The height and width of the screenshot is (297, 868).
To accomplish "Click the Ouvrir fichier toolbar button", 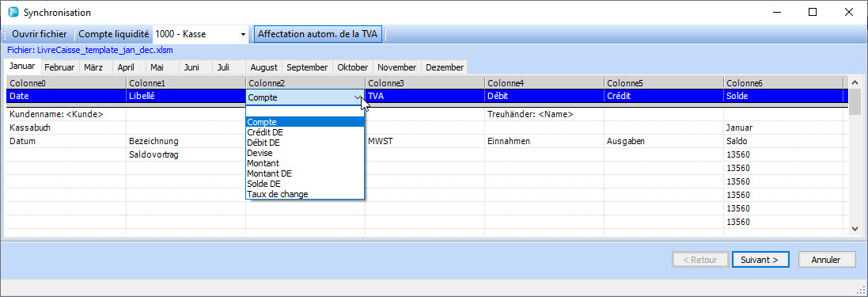I will click(40, 34).
